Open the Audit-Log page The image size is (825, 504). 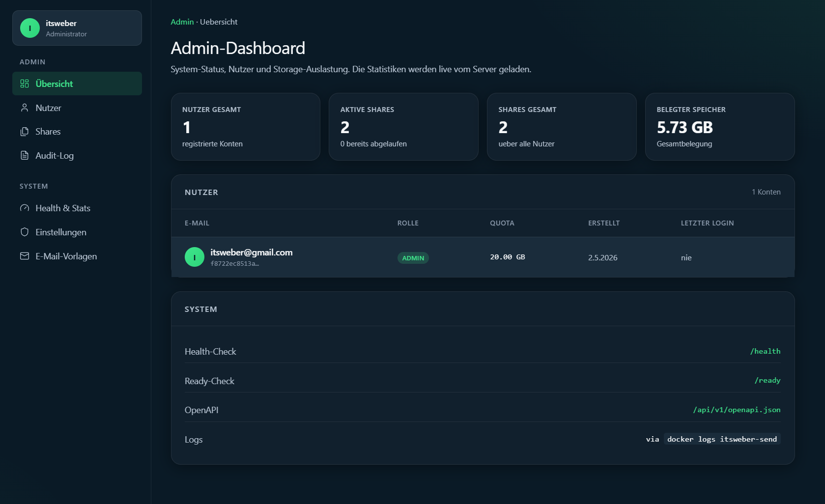pyautogui.click(x=77, y=156)
